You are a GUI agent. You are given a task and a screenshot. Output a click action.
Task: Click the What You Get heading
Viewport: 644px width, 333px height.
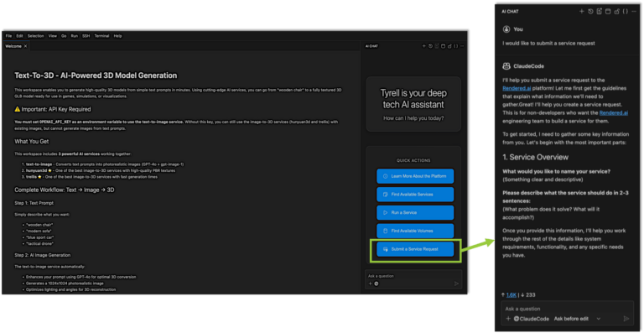tap(32, 141)
